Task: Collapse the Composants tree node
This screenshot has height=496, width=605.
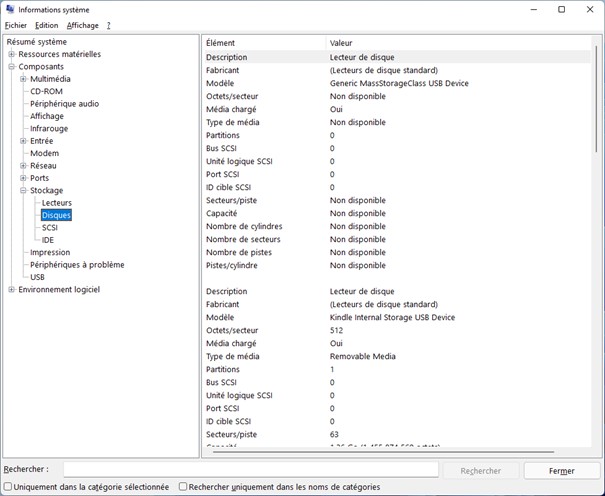Action: 11,67
